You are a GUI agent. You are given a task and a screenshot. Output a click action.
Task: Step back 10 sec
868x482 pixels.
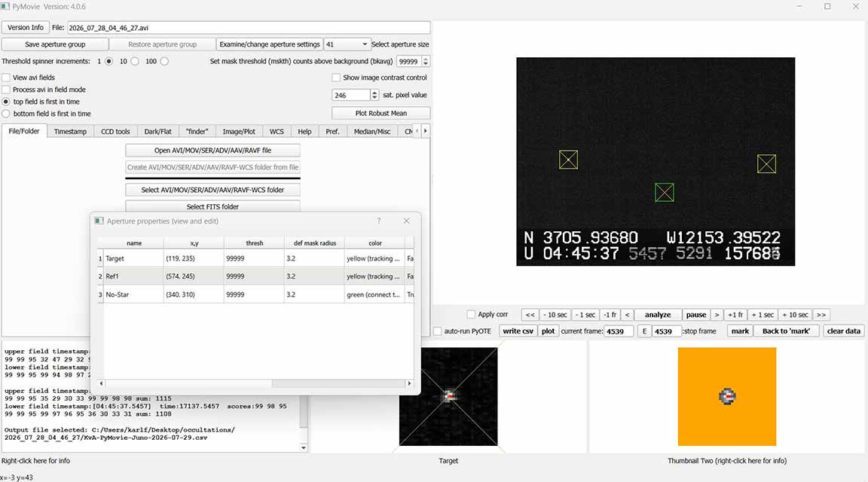pos(555,315)
